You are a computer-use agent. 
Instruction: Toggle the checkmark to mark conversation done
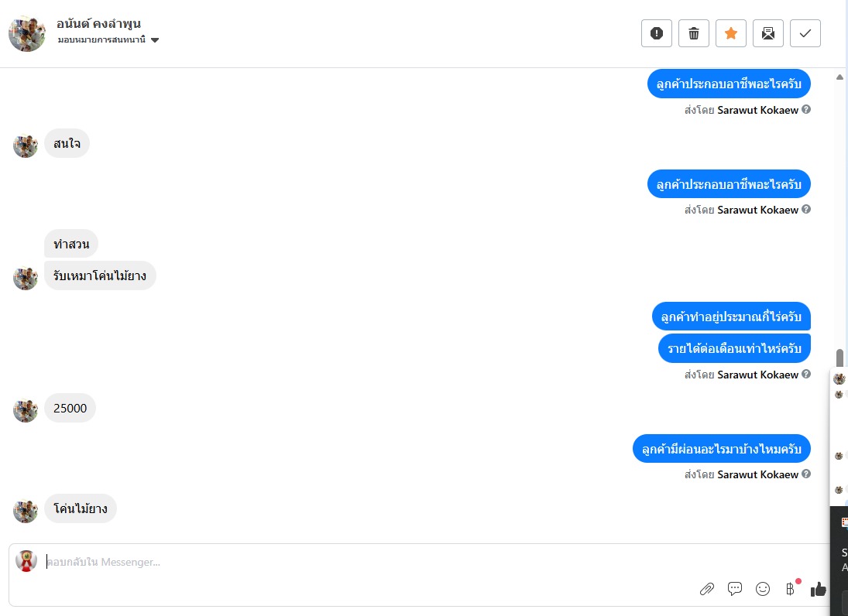pyautogui.click(x=805, y=33)
